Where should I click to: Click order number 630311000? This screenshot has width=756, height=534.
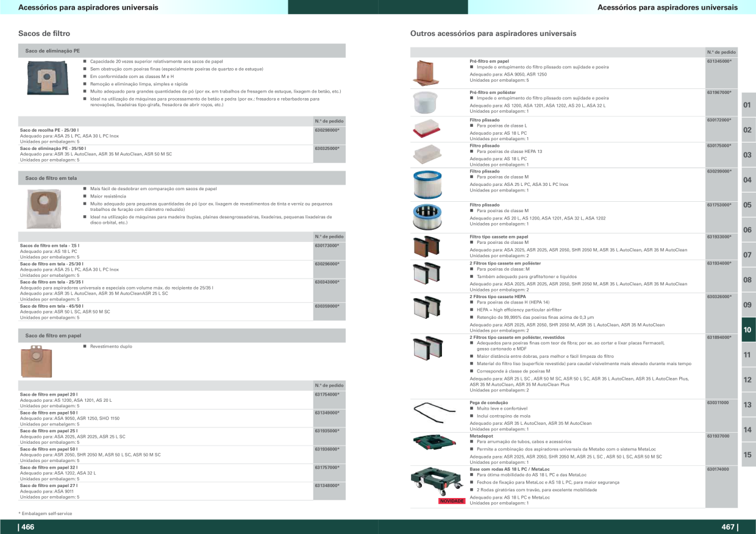click(718, 403)
